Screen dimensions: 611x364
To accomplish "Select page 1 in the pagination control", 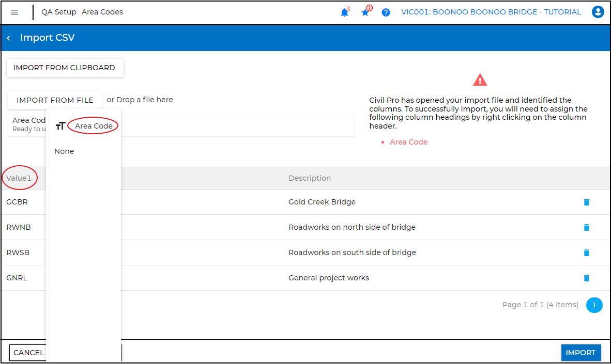I will click(594, 305).
